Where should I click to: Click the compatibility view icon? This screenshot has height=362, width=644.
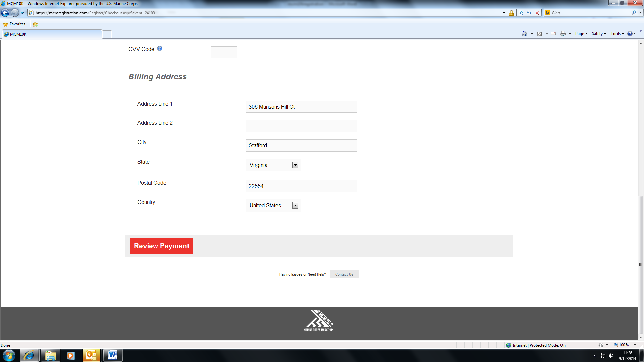(521, 13)
